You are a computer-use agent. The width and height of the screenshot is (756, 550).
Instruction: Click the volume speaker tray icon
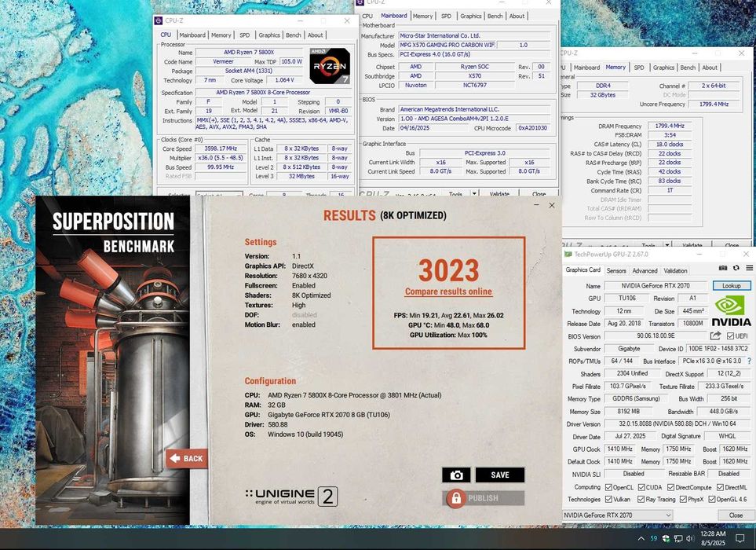(690, 538)
